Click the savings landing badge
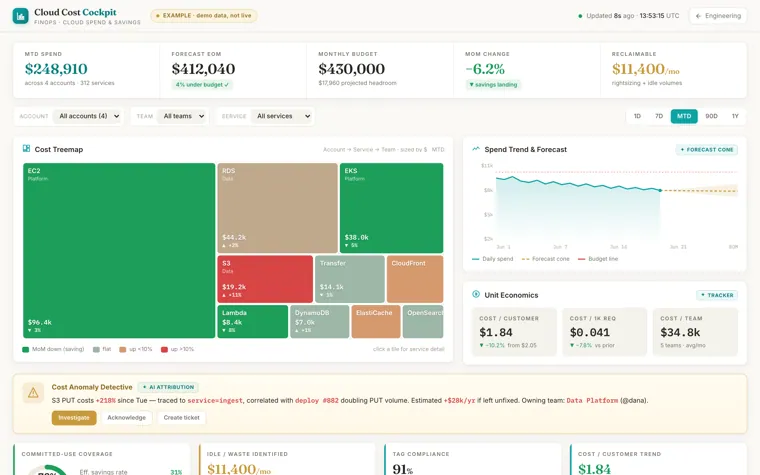The image size is (760, 475). point(493,85)
